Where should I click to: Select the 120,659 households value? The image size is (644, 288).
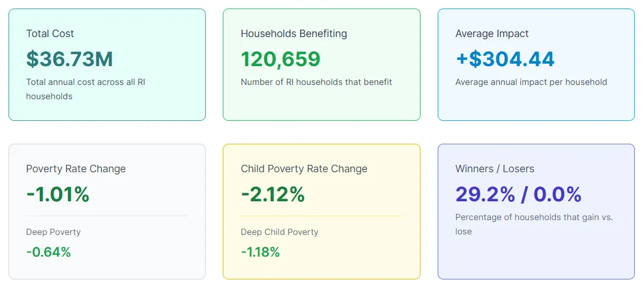pos(280,59)
